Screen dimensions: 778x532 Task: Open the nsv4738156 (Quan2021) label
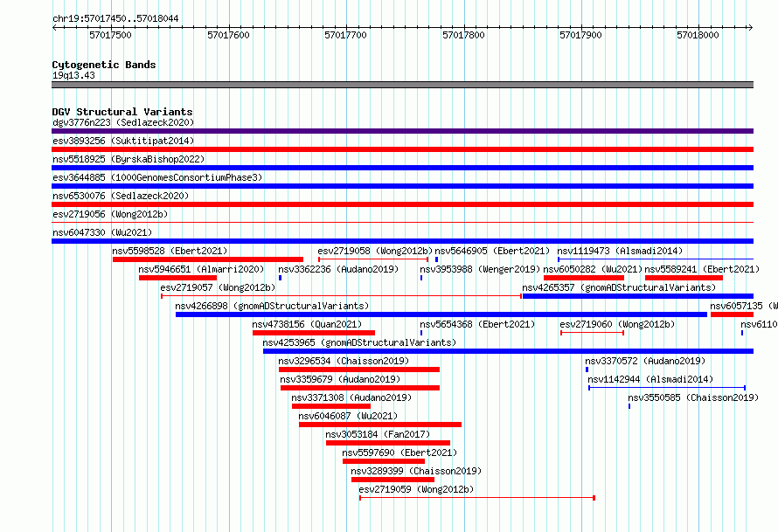coord(307,324)
